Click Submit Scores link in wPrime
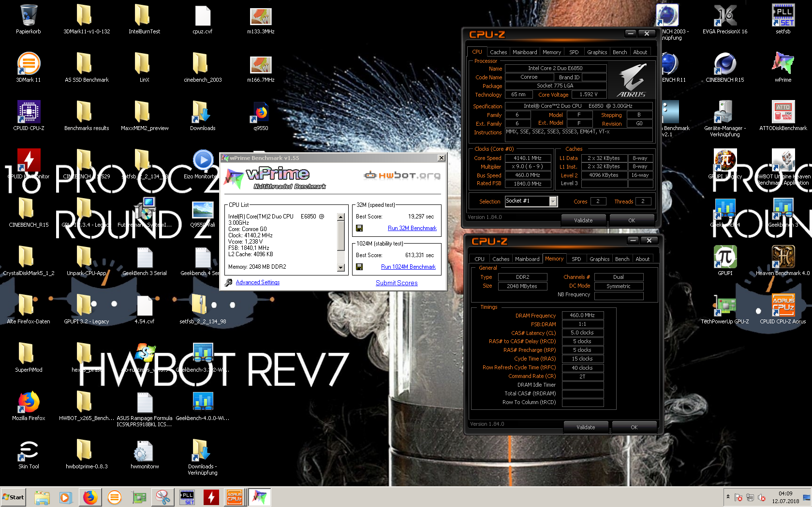812x507 pixels. click(x=397, y=283)
